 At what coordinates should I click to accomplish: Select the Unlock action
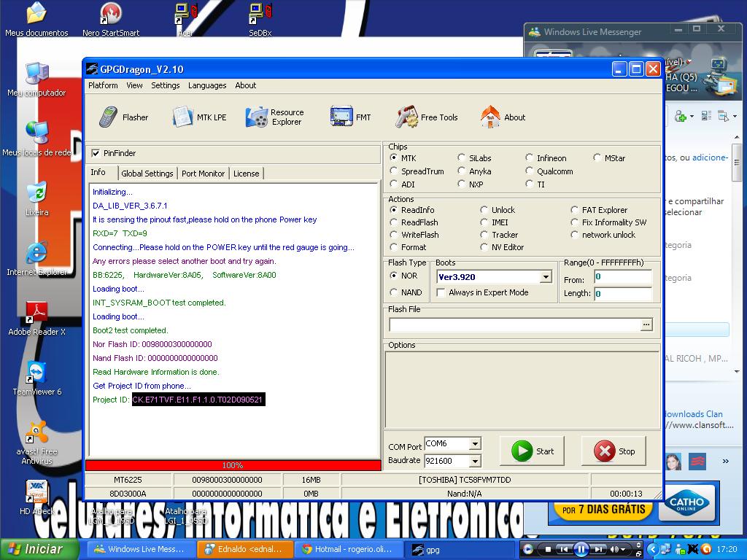[484, 210]
